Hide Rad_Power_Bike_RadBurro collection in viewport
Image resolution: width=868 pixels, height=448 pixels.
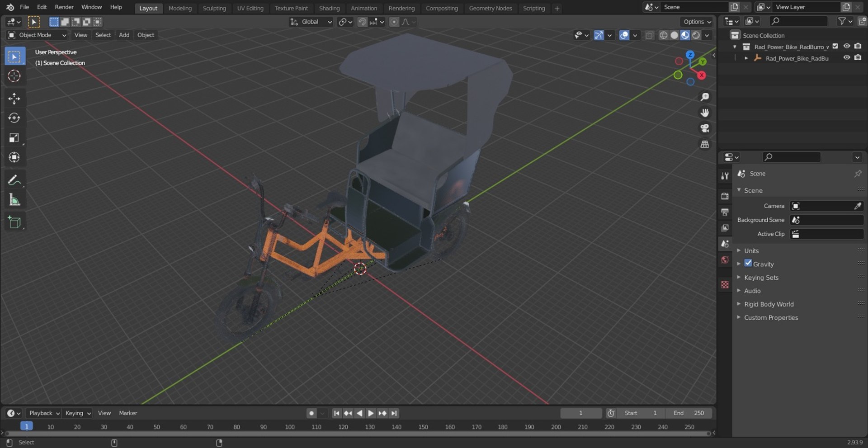(x=847, y=47)
